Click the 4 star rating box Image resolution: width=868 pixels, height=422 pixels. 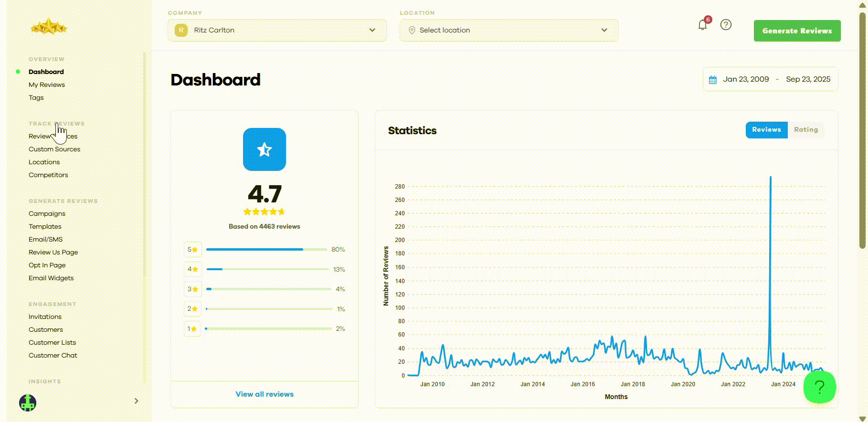click(192, 269)
